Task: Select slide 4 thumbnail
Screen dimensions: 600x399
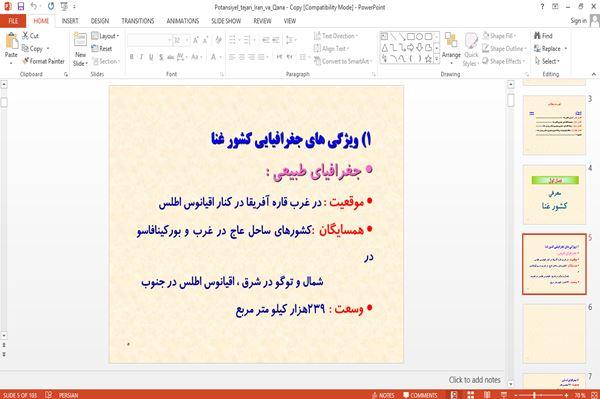Action: coord(554,194)
